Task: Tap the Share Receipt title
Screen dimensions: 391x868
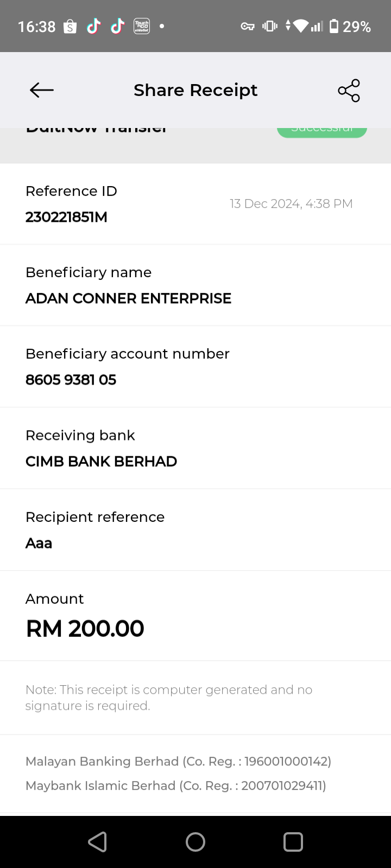Action: 195,90
